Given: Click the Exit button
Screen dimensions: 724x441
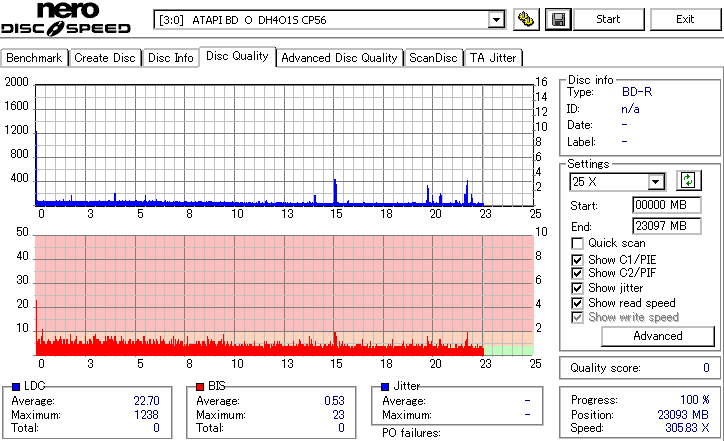Looking at the screenshot, I should coord(685,19).
